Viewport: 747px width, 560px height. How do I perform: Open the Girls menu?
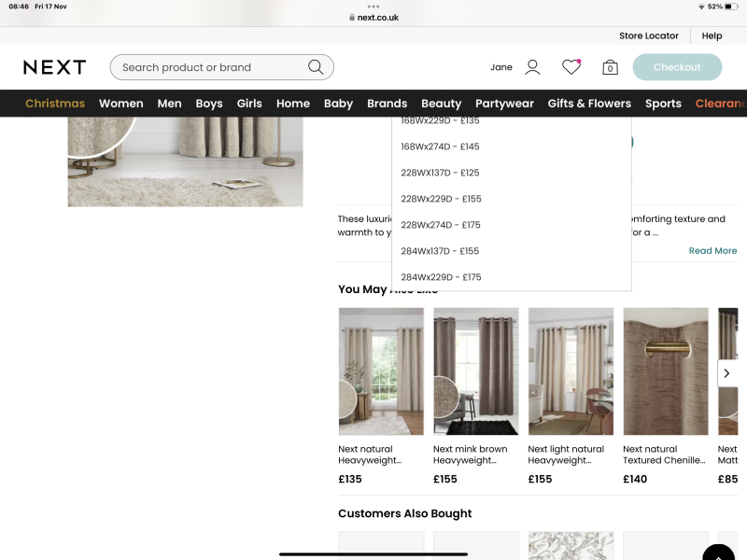pyautogui.click(x=249, y=104)
